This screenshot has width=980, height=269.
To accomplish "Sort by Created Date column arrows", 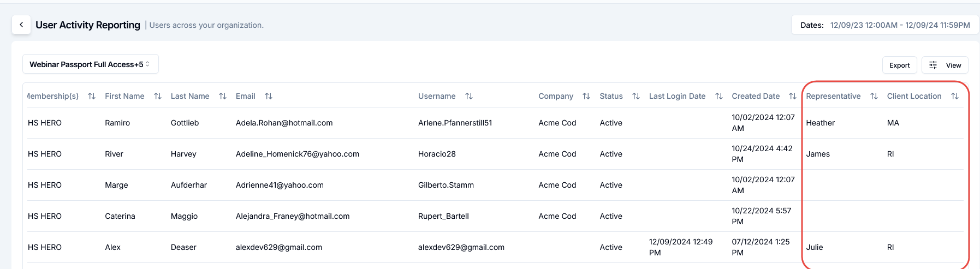I will point(793,96).
